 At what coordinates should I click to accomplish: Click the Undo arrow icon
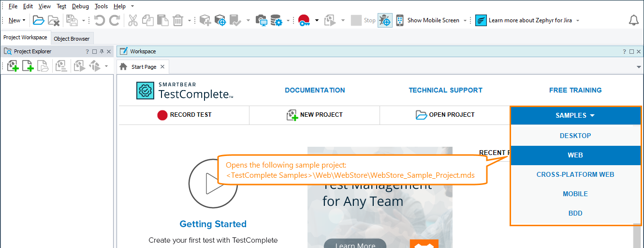pyautogui.click(x=100, y=20)
